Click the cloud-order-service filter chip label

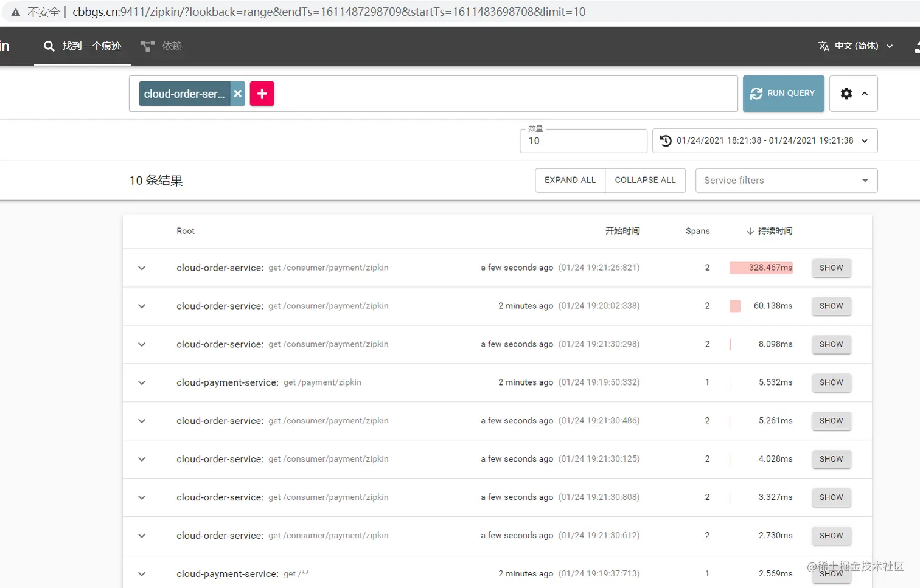pyautogui.click(x=184, y=94)
